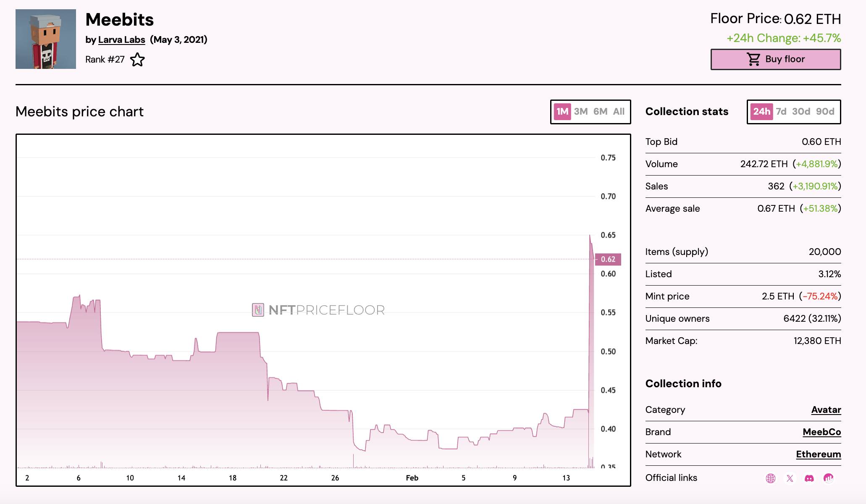The image size is (866, 504).
Task: Switch chart range to 6M
Action: [600, 112]
